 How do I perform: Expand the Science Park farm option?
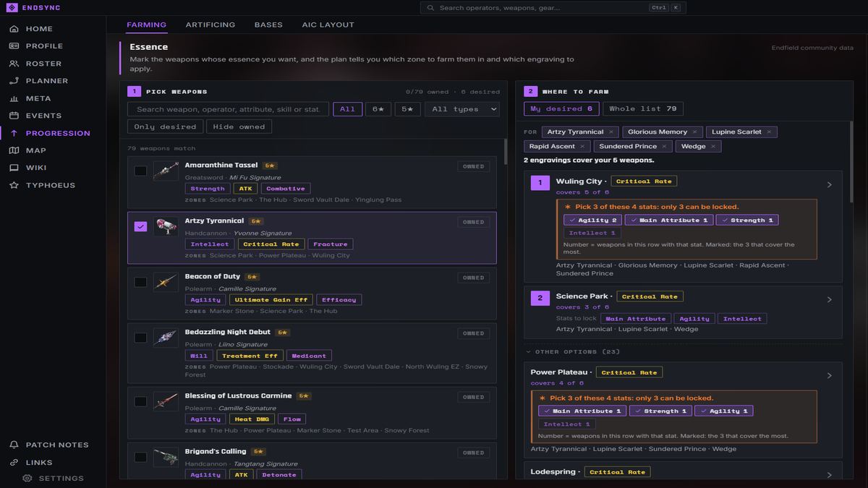coord(830,299)
